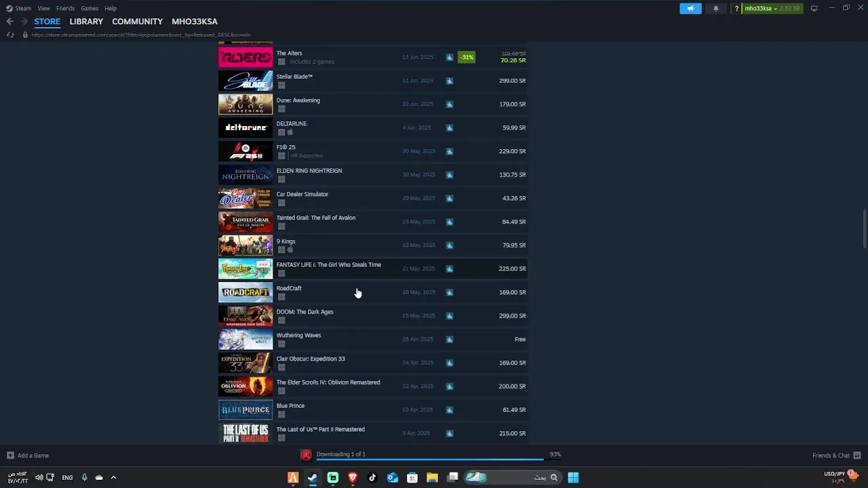Switch to the LIBRARY tab

(86, 22)
